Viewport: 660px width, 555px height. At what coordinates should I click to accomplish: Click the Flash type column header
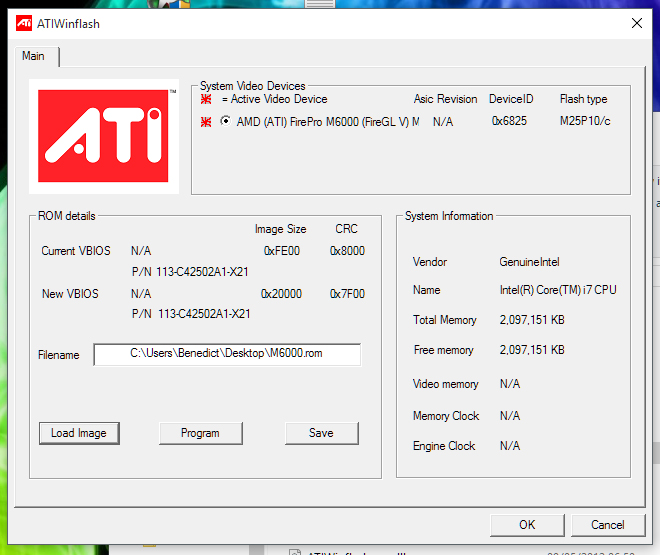coord(583,99)
